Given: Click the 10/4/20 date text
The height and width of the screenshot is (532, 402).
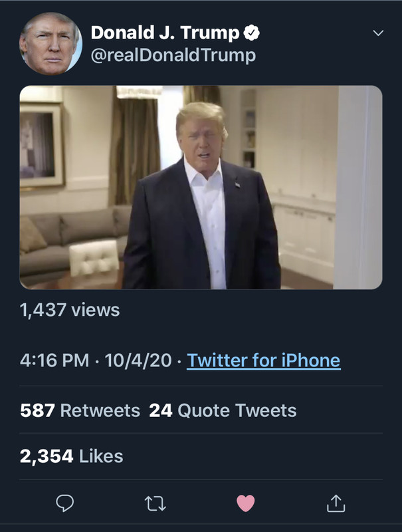Looking at the screenshot, I should click(140, 360).
